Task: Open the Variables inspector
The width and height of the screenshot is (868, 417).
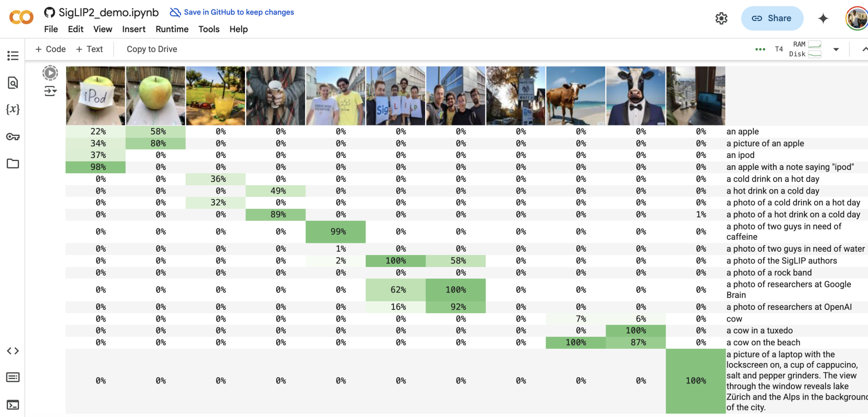Action: [x=13, y=109]
